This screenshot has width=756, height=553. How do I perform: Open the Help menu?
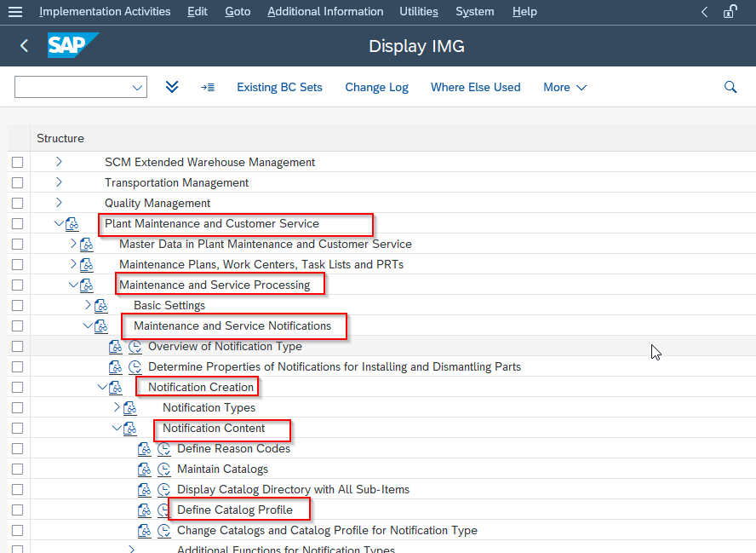(x=524, y=12)
